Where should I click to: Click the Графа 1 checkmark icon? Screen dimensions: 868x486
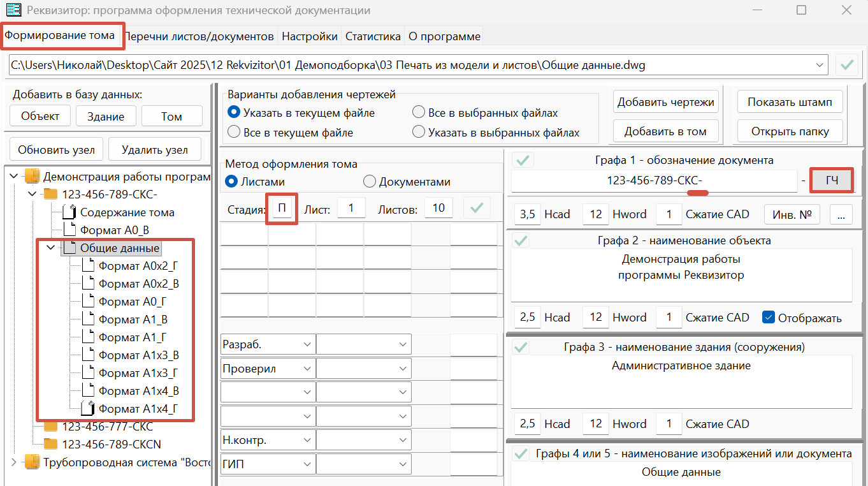523,160
